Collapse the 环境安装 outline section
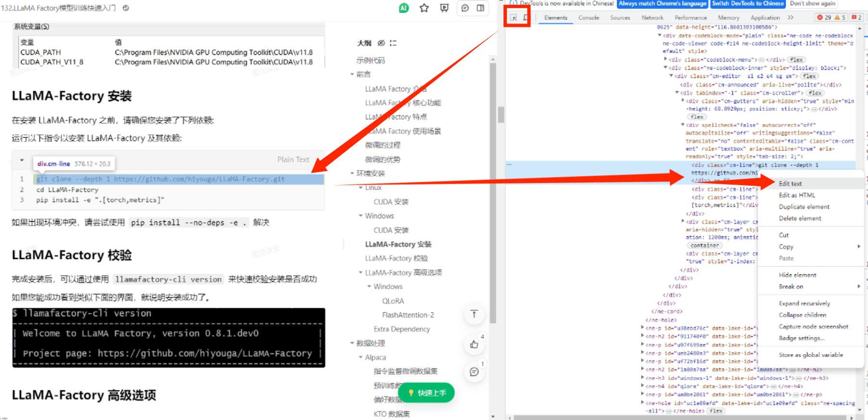 pos(352,174)
